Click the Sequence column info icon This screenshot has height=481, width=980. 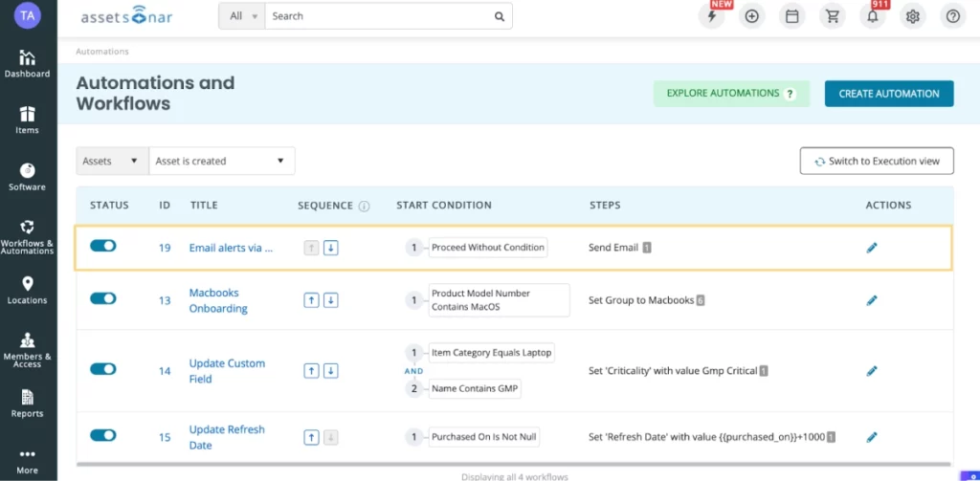tap(365, 206)
